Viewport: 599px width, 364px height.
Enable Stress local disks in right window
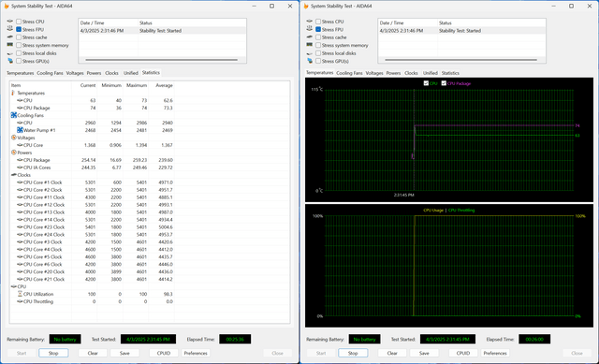click(318, 53)
